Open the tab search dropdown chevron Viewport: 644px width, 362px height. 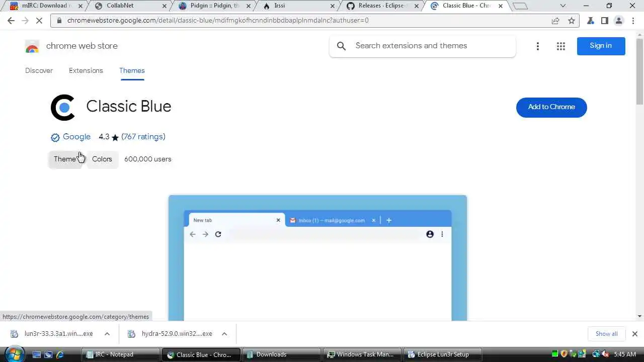[x=563, y=6]
